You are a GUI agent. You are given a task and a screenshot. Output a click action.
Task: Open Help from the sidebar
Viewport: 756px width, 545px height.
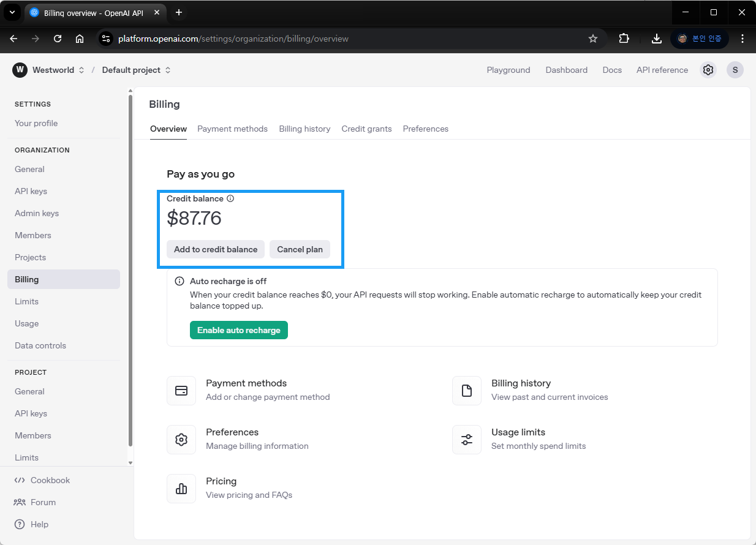click(x=31, y=524)
